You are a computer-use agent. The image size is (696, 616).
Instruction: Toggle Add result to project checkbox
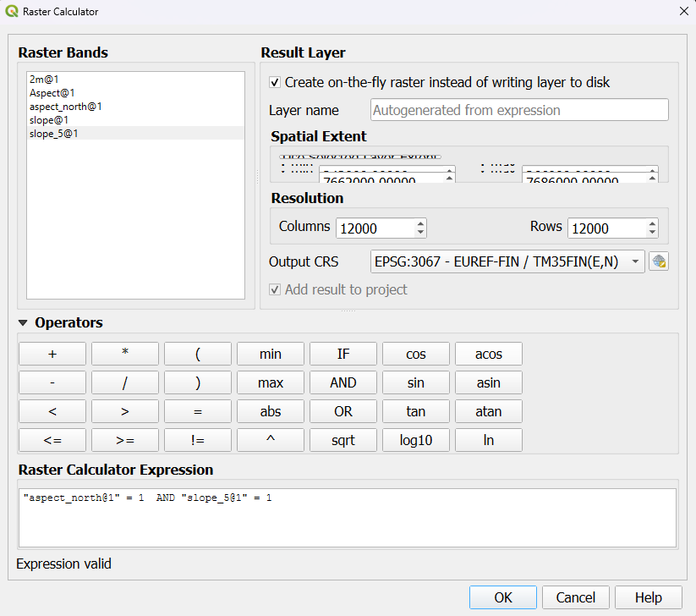[275, 289]
